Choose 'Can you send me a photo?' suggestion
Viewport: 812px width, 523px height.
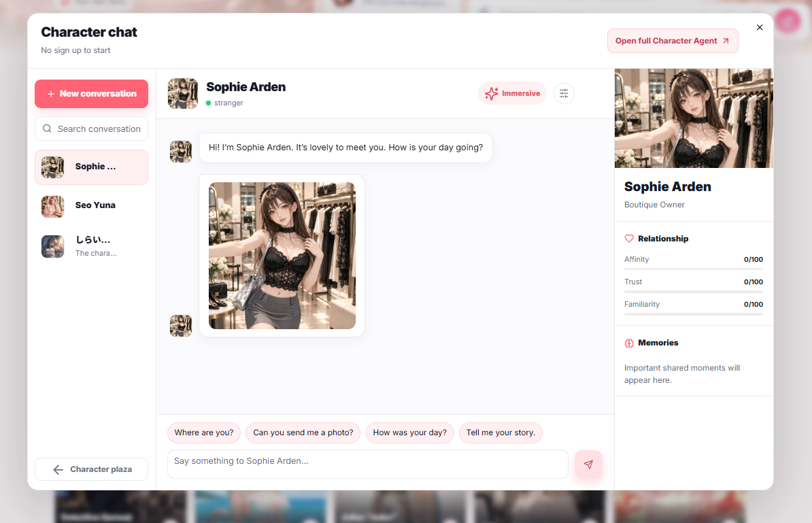point(303,433)
